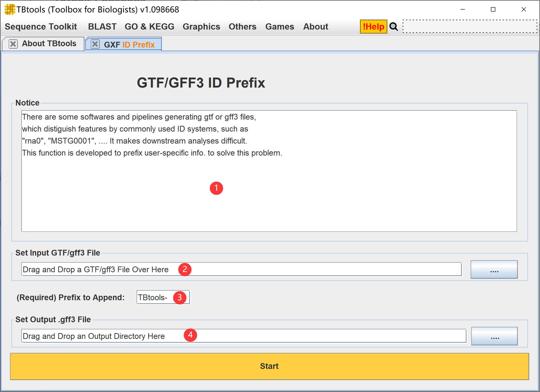This screenshot has height=392, width=540.
Task: Open the About menu
Action: click(316, 26)
